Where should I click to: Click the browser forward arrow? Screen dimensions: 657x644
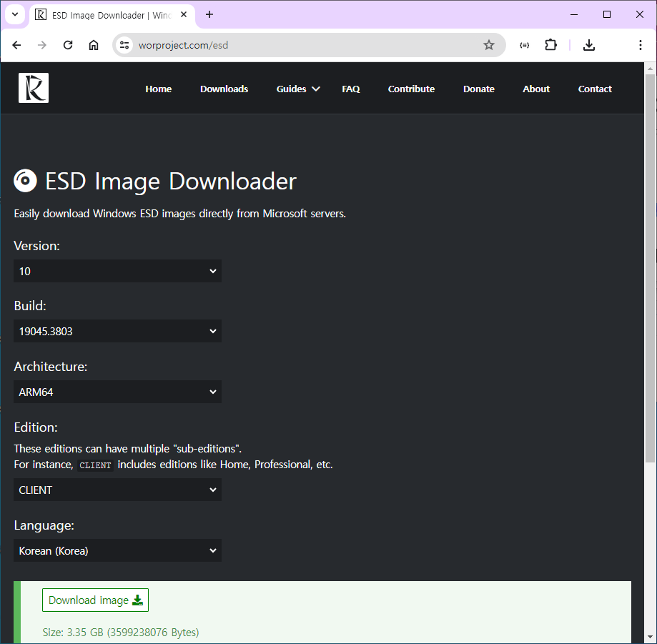point(42,45)
